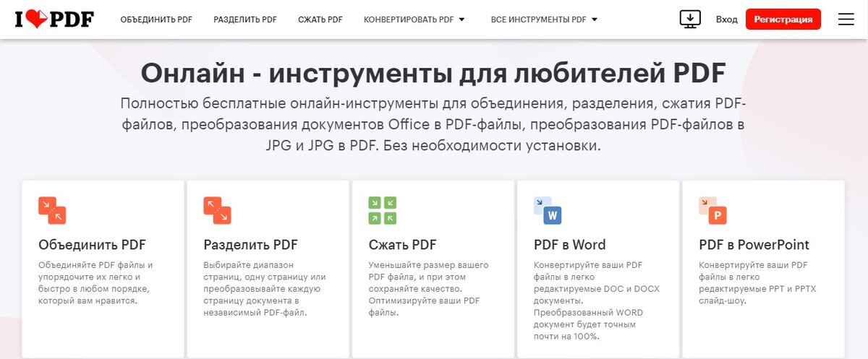Click text starting 'Уменьшайте размер вашего'
868x359 pixels.
coord(428,288)
